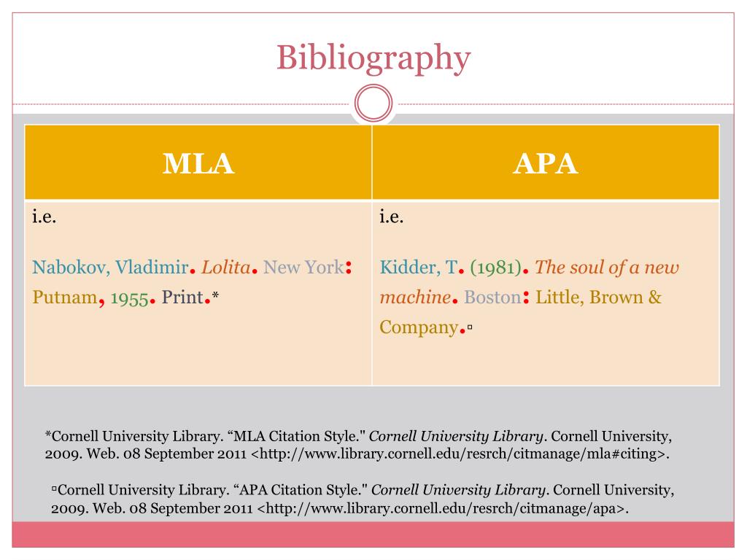Click the small square marker after Company
Image resolution: width=747 pixels, height=560 pixels.
click(x=470, y=327)
